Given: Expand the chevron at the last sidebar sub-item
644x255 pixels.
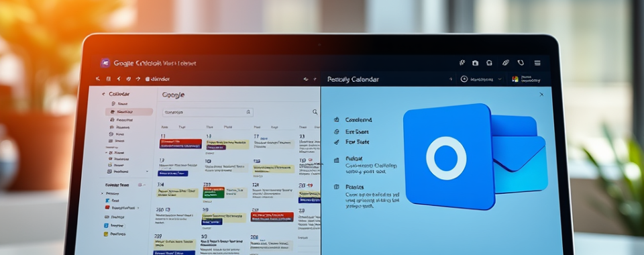Looking at the screenshot, I should 147,171.
